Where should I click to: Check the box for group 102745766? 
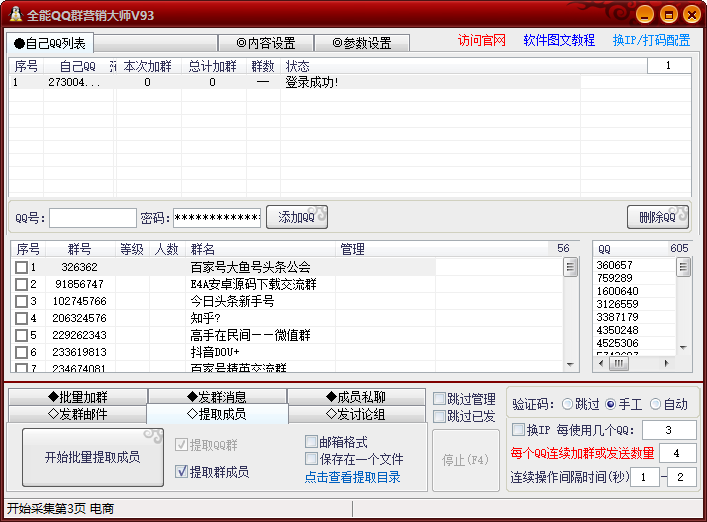pyautogui.click(x=21, y=301)
